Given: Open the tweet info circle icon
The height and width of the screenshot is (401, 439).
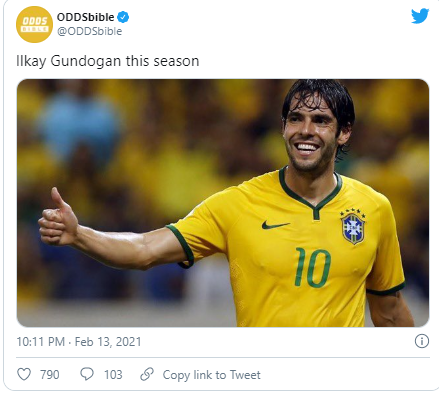Looking at the screenshot, I should click(x=422, y=341).
